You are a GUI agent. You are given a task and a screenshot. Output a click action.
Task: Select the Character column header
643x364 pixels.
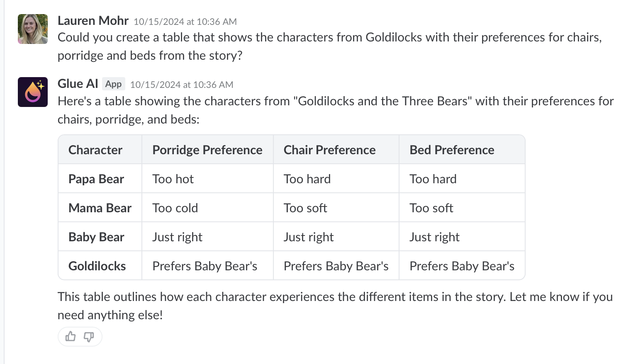pos(95,150)
